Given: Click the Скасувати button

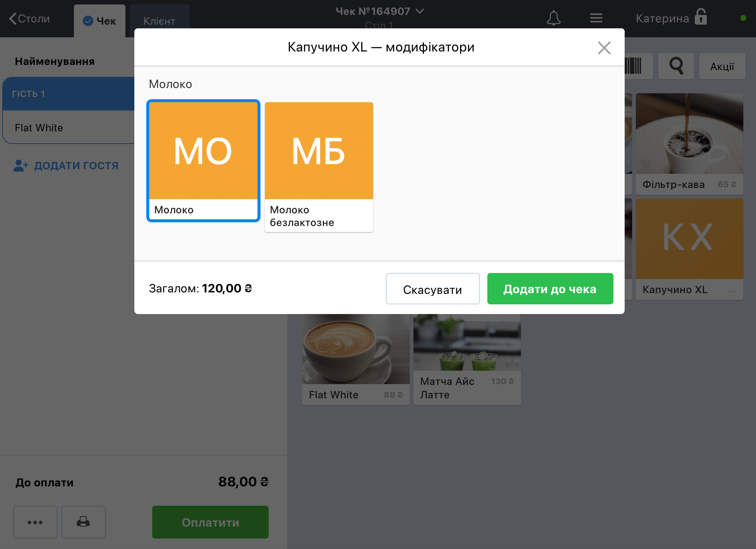Looking at the screenshot, I should tap(432, 289).
